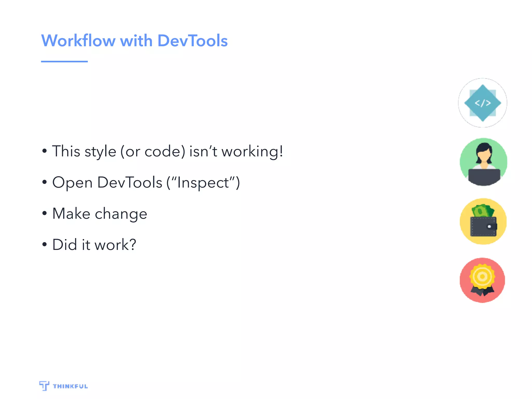Click the code brackets diamond icon

coord(482,103)
